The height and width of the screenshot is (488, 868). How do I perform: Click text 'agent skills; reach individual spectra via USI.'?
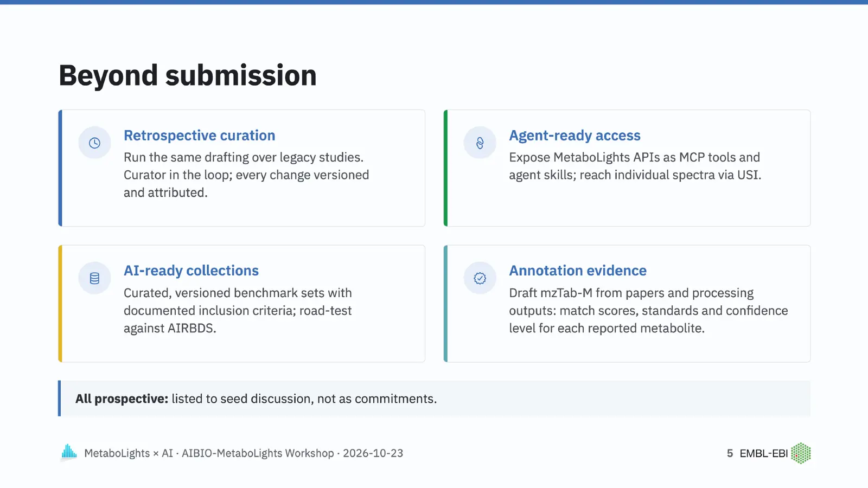pyautogui.click(x=635, y=175)
